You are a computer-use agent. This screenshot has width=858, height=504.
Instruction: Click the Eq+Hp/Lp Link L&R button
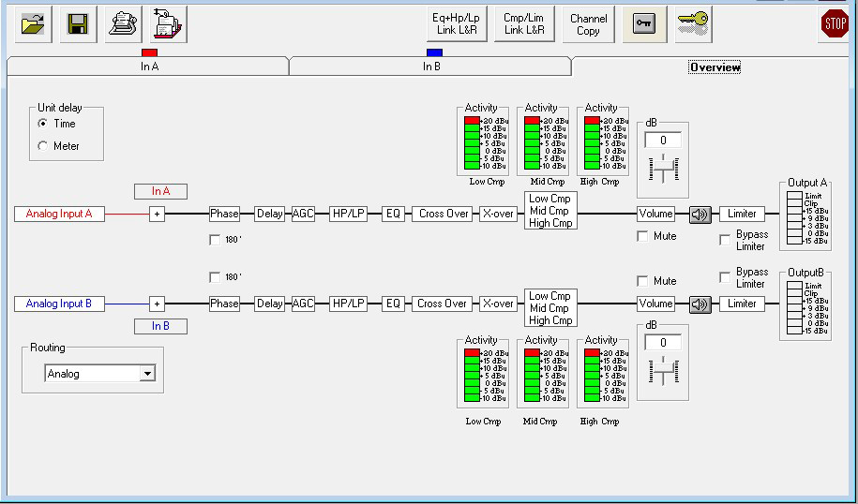click(x=456, y=24)
